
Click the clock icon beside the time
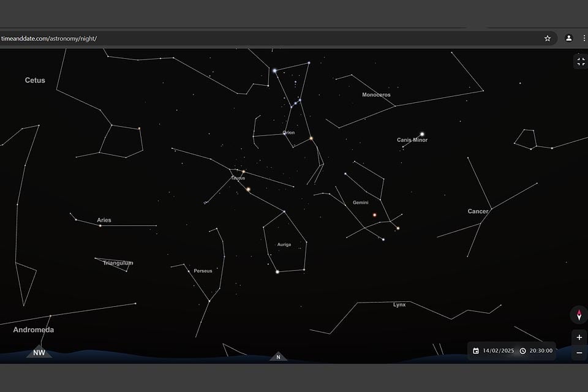pyautogui.click(x=522, y=350)
